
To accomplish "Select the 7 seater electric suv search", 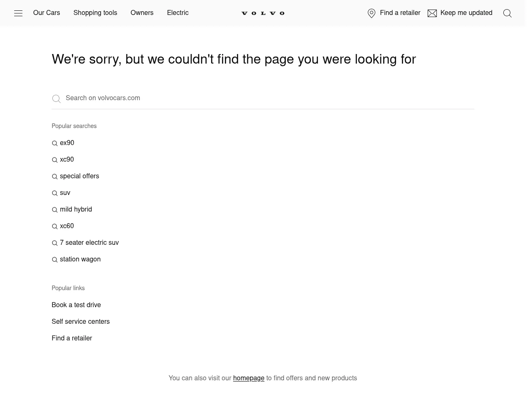I will 89,243.
